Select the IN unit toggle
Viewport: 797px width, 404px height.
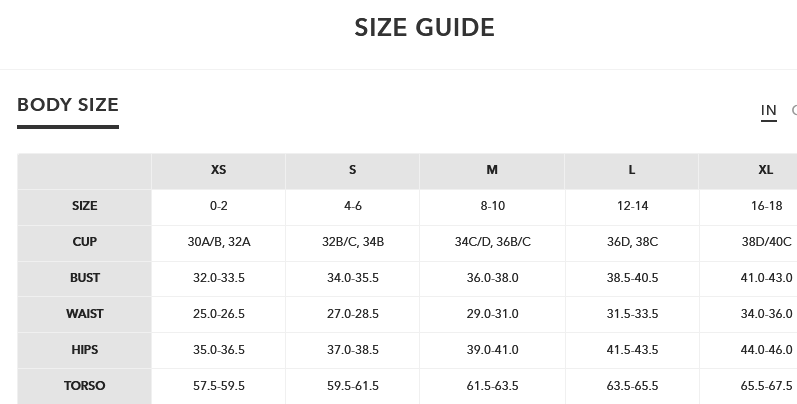(768, 111)
